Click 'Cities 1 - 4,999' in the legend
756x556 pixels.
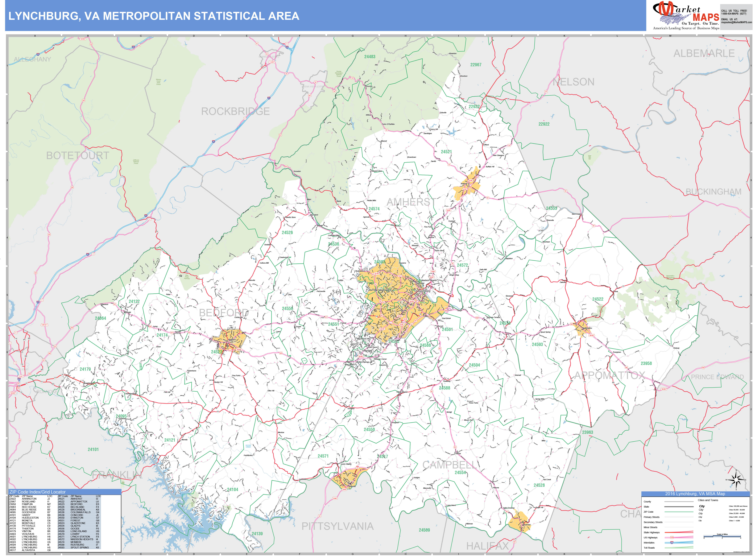point(734,521)
